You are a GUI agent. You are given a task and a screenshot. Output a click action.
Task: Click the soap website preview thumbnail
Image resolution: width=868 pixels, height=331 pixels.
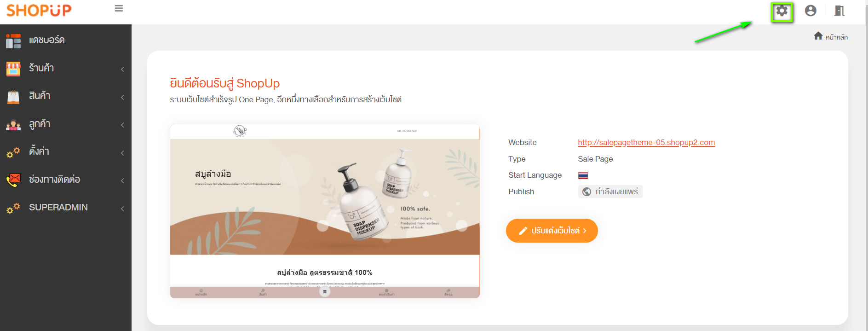point(325,211)
